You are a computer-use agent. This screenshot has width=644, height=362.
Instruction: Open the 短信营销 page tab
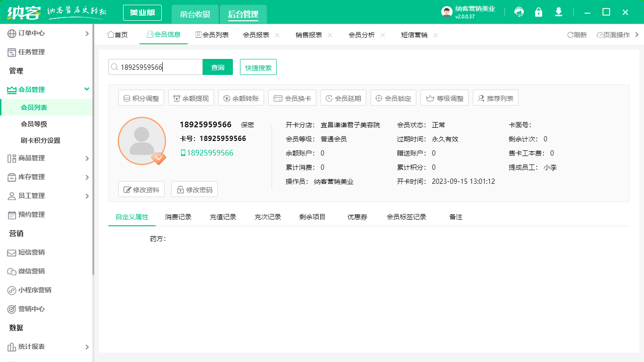coord(414,35)
